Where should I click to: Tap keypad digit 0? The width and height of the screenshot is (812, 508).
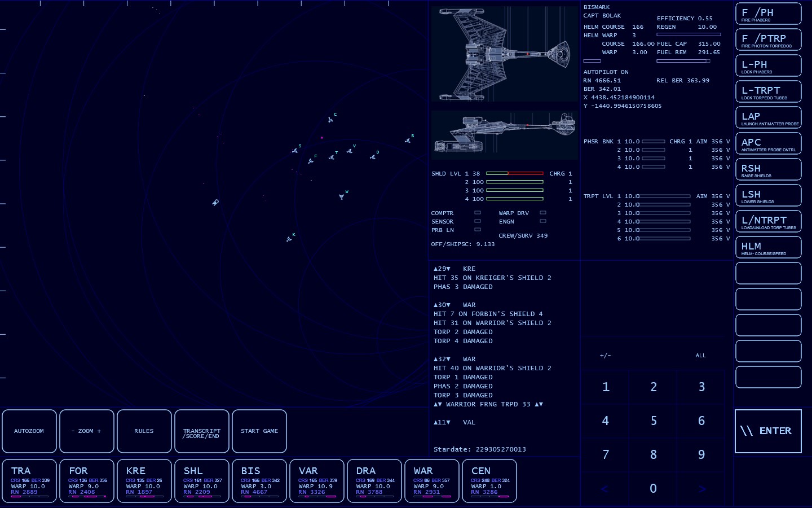pos(654,489)
